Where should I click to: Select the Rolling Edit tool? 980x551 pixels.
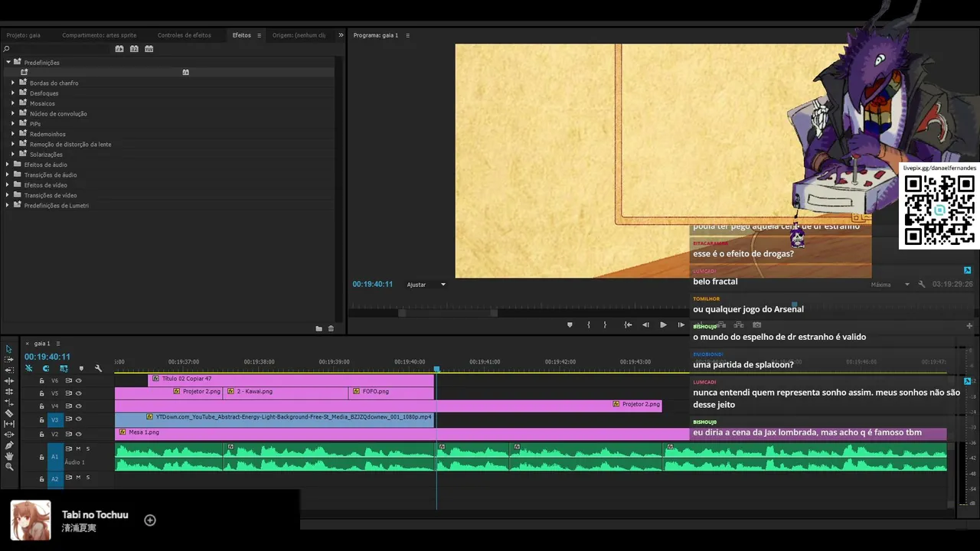pos(9,392)
